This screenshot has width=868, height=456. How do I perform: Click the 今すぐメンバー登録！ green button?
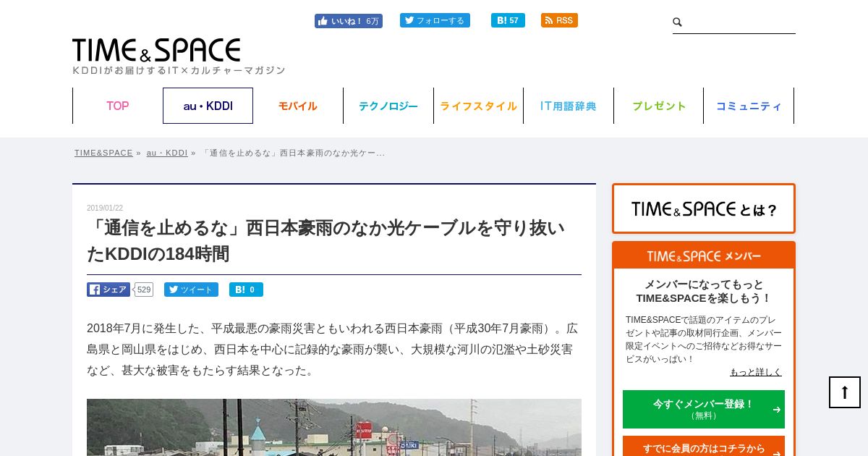[x=704, y=409]
